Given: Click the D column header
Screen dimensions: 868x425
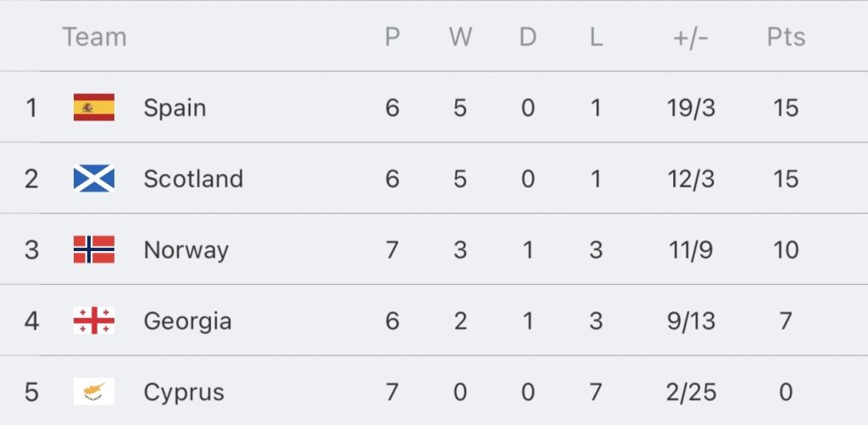Looking at the screenshot, I should pos(528,37).
